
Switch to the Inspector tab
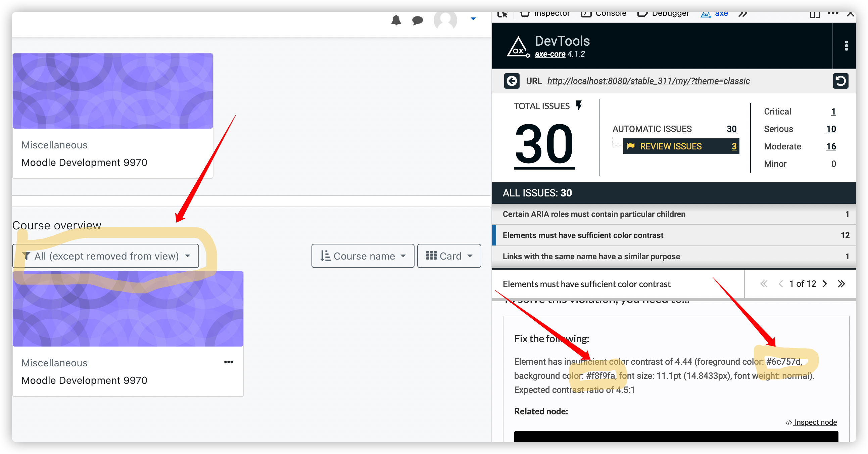(545, 14)
